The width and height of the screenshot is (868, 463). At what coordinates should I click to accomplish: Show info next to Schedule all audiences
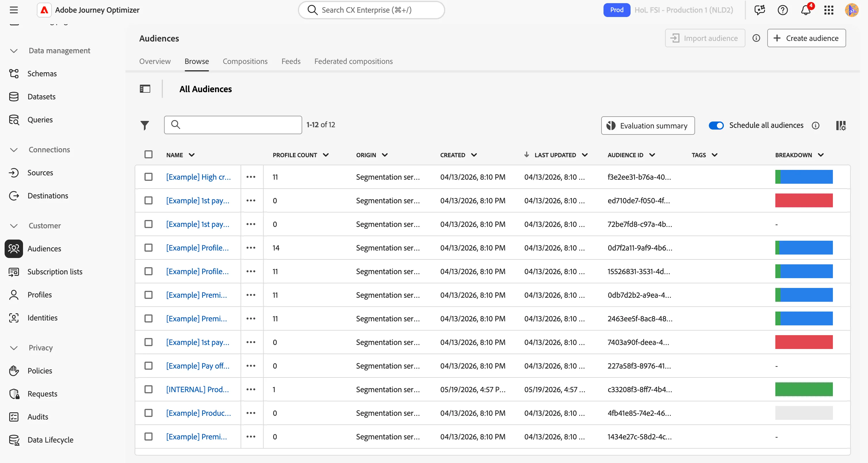[815, 126]
